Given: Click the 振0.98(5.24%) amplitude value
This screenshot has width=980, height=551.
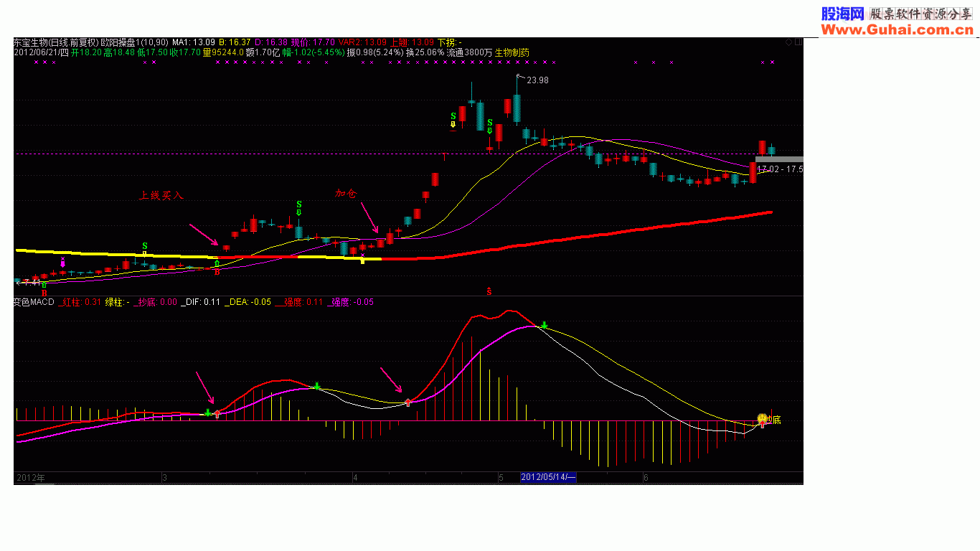Looking at the screenshot, I should click(375, 52).
